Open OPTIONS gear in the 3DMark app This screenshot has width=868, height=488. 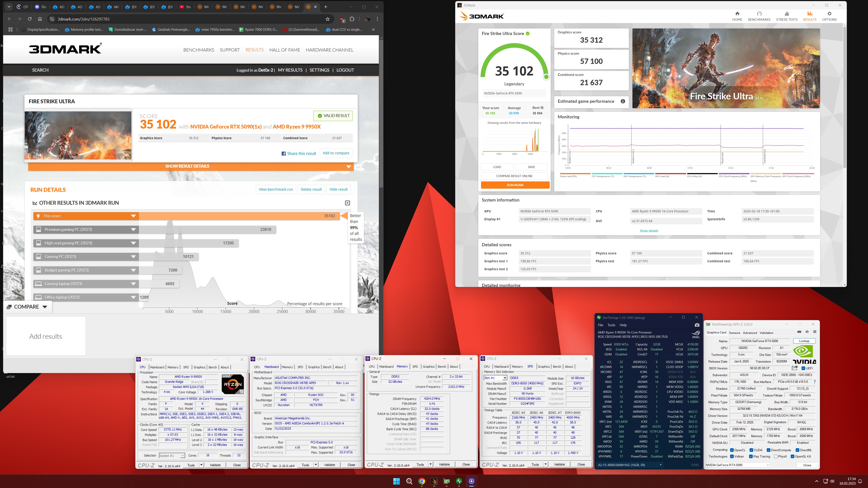[x=829, y=16]
